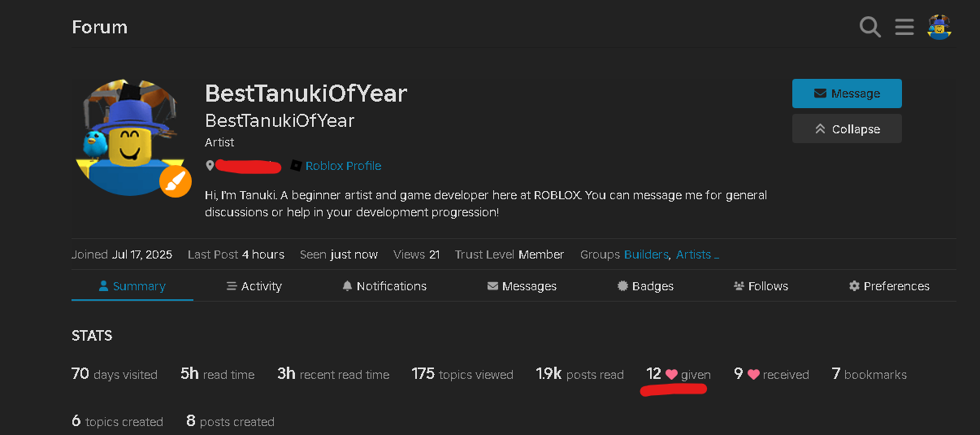Open the Roblox Profile link

pos(343,166)
